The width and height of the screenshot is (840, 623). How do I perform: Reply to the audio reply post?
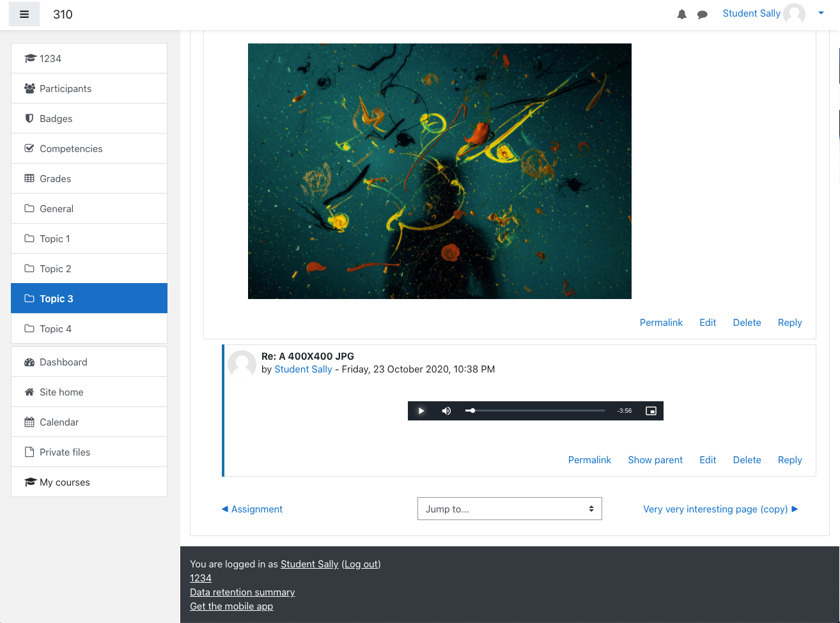point(789,460)
